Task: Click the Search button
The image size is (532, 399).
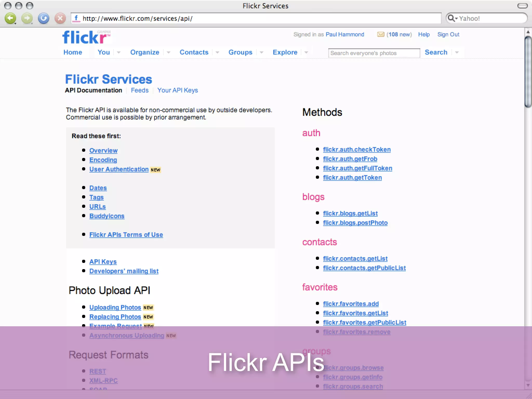Action: [436, 52]
